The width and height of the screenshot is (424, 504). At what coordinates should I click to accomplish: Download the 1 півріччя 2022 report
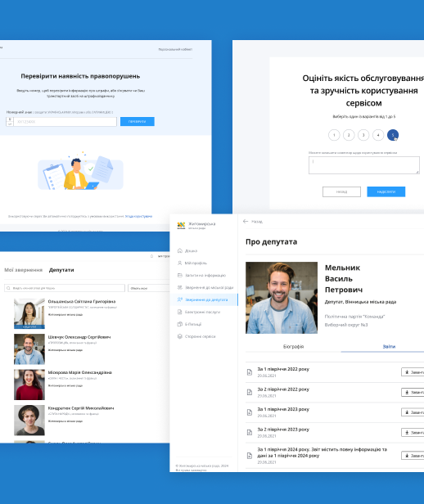(x=413, y=372)
